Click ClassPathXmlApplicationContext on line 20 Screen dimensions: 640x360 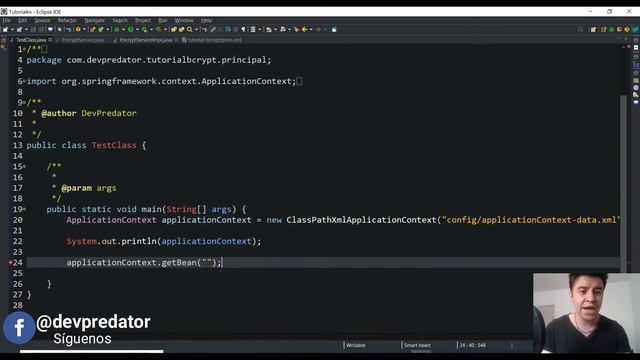coord(361,220)
